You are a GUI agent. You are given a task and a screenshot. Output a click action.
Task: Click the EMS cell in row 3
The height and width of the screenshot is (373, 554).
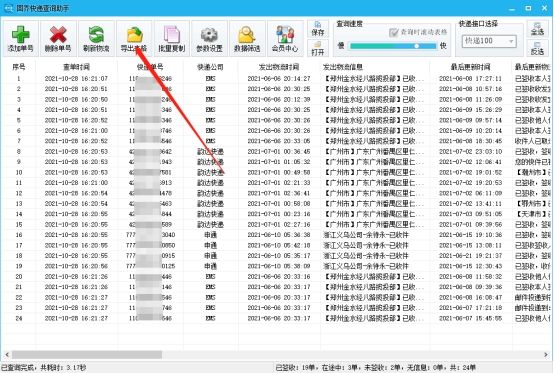(x=211, y=100)
